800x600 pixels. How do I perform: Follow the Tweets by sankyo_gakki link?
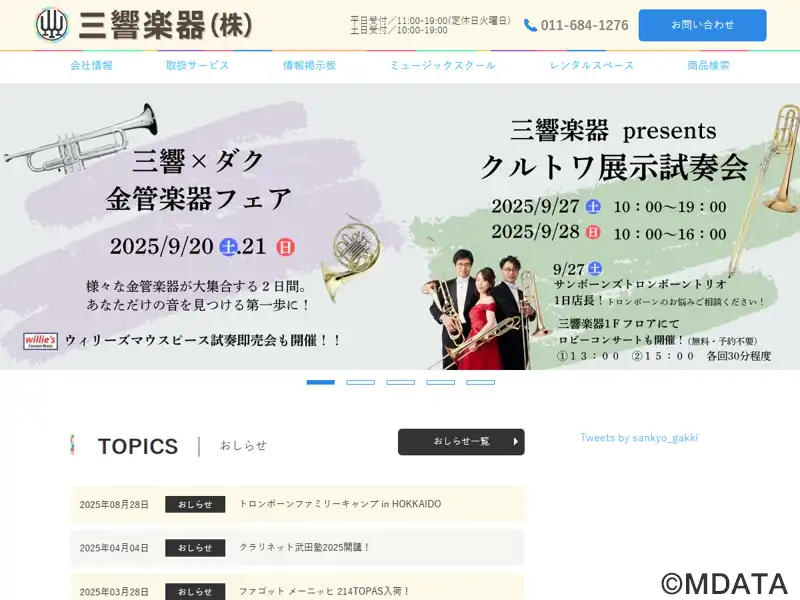(639, 438)
